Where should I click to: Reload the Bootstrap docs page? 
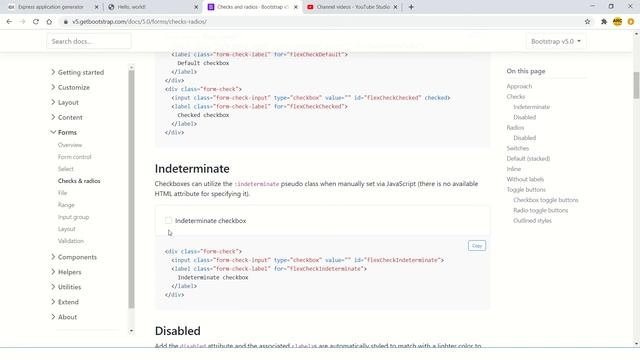pyautogui.click(x=36, y=22)
